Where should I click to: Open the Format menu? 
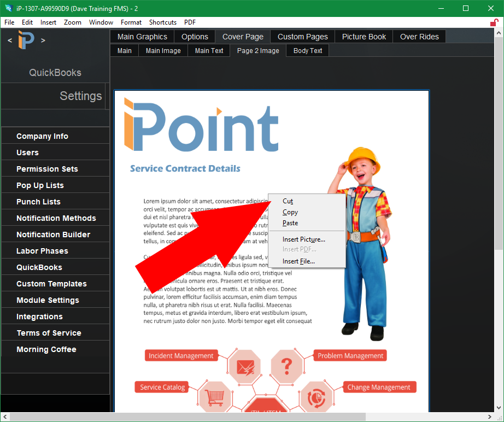point(131,22)
